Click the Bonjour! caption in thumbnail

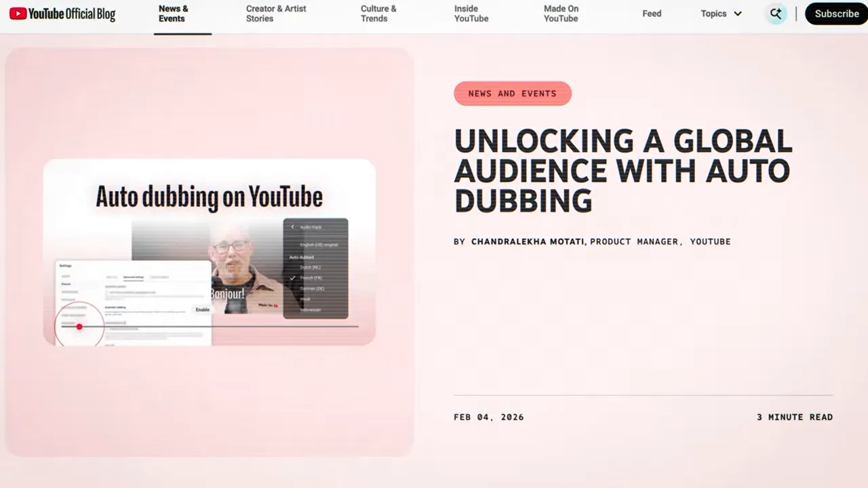click(x=227, y=295)
